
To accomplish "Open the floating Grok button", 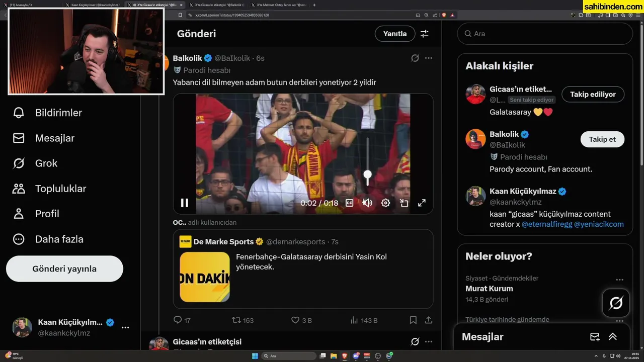I will 616,303.
